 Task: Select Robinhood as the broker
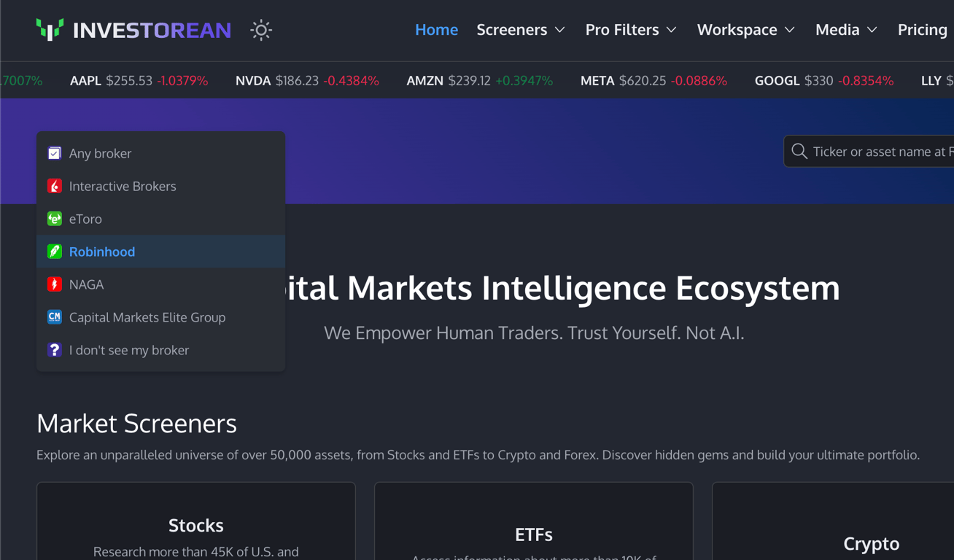click(160, 252)
